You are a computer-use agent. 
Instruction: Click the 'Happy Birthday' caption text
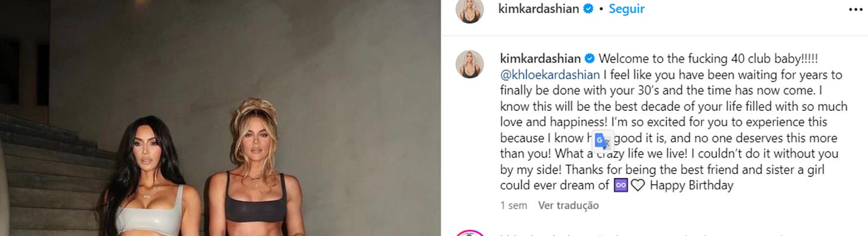point(692,185)
